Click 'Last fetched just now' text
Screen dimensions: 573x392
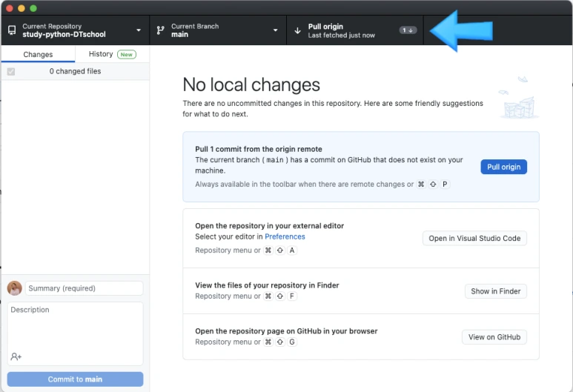pyautogui.click(x=341, y=36)
